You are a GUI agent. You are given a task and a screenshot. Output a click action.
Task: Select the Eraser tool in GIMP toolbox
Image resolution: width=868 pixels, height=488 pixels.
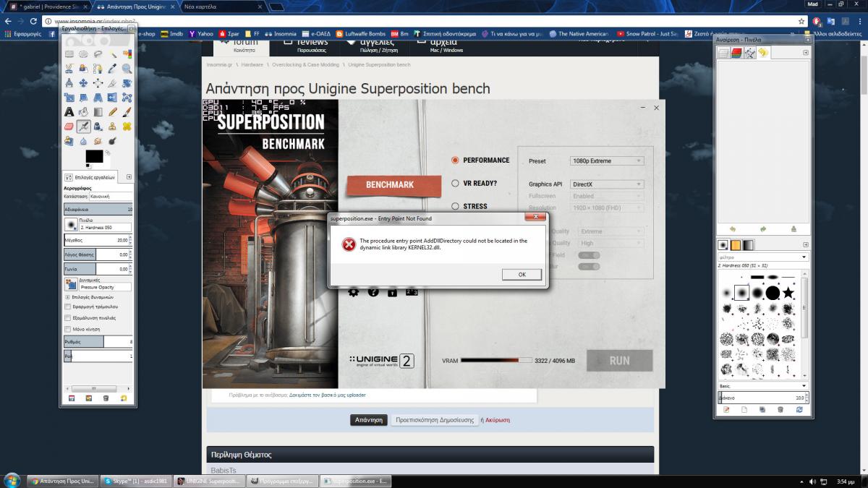coord(69,127)
